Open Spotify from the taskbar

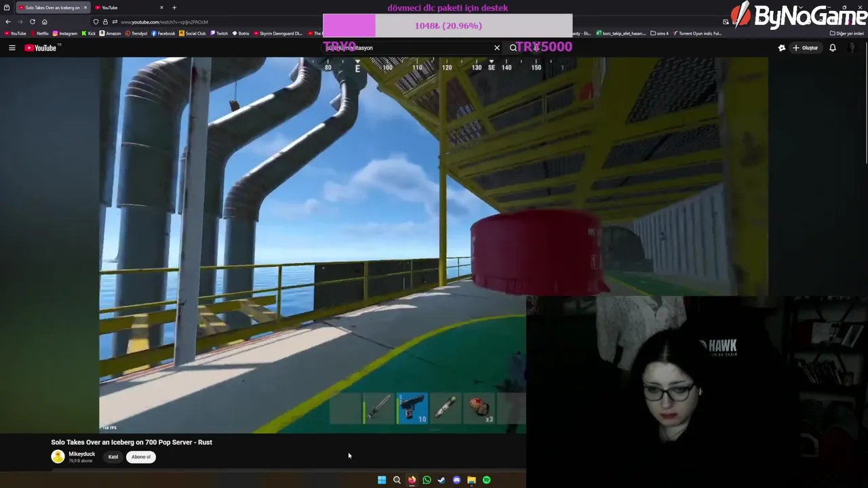coord(486,480)
